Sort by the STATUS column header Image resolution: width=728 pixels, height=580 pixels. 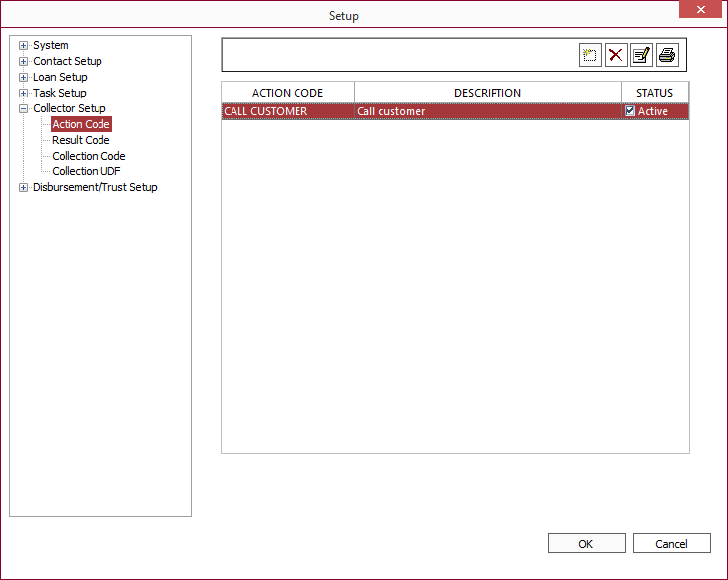(654, 93)
